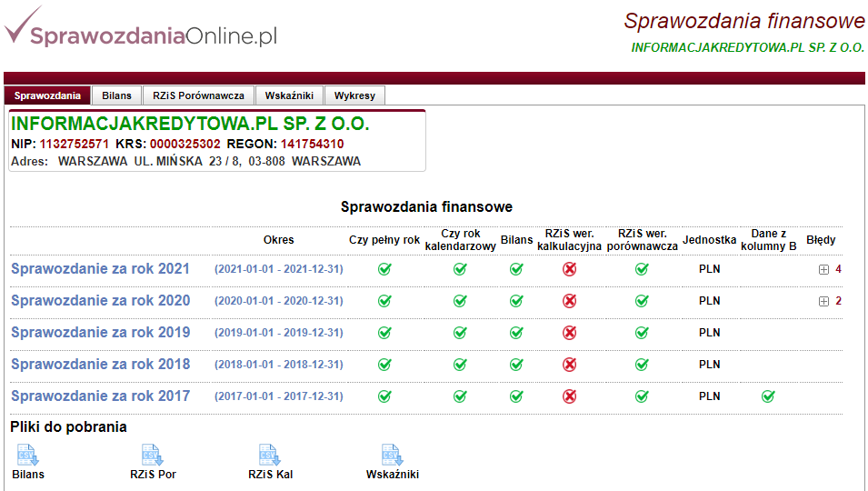Click green check 'Czy rok kalendarzowy' for 2020
The width and height of the screenshot is (868, 491).
tap(460, 301)
